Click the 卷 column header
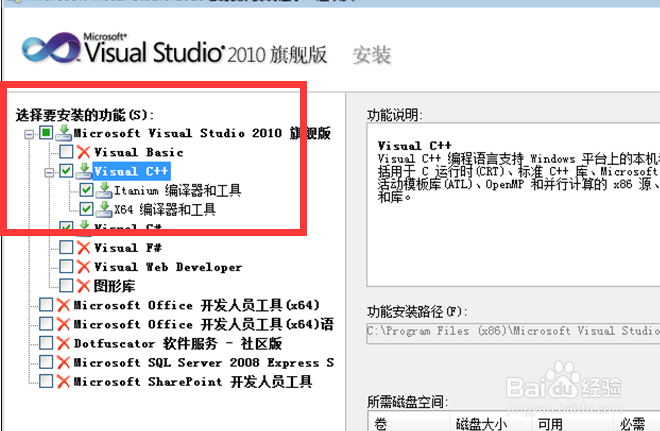The image size is (660, 431). [x=409, y=423]
